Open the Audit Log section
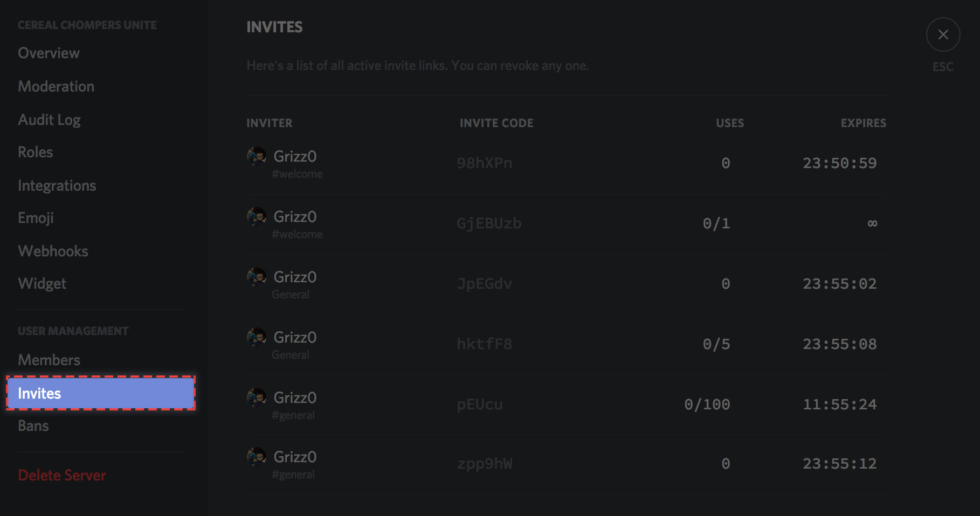 pos(49,120)
